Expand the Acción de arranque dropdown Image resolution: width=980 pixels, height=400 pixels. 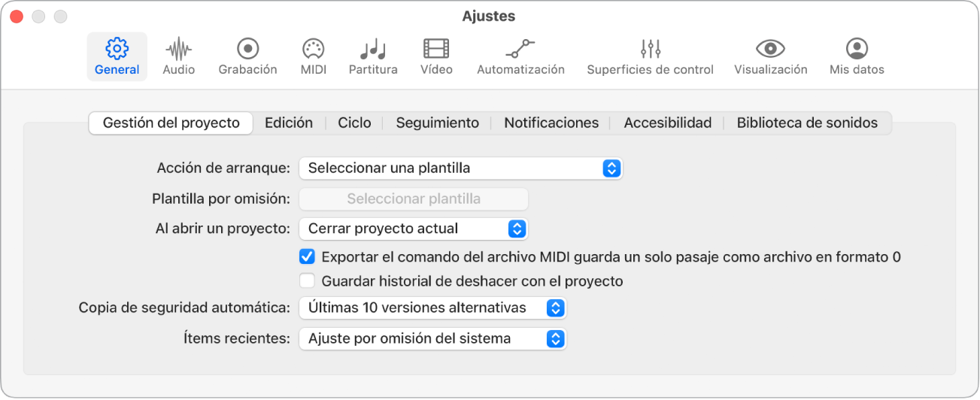[460, 168]
